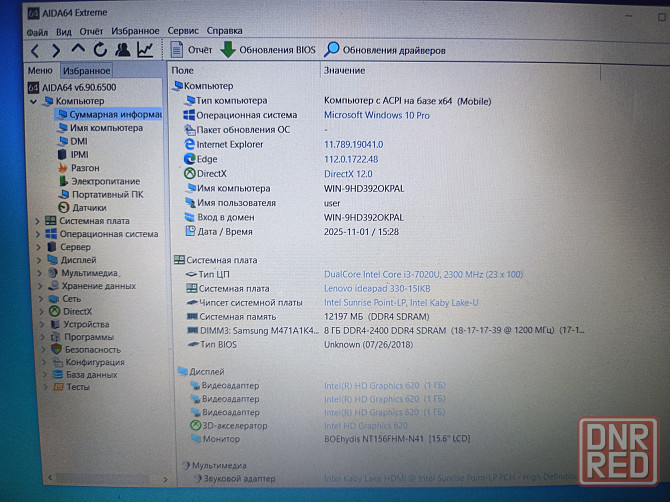The image size is (670, 502).
Task: Click the Программы tree icon
Action: tap(56, 337)
